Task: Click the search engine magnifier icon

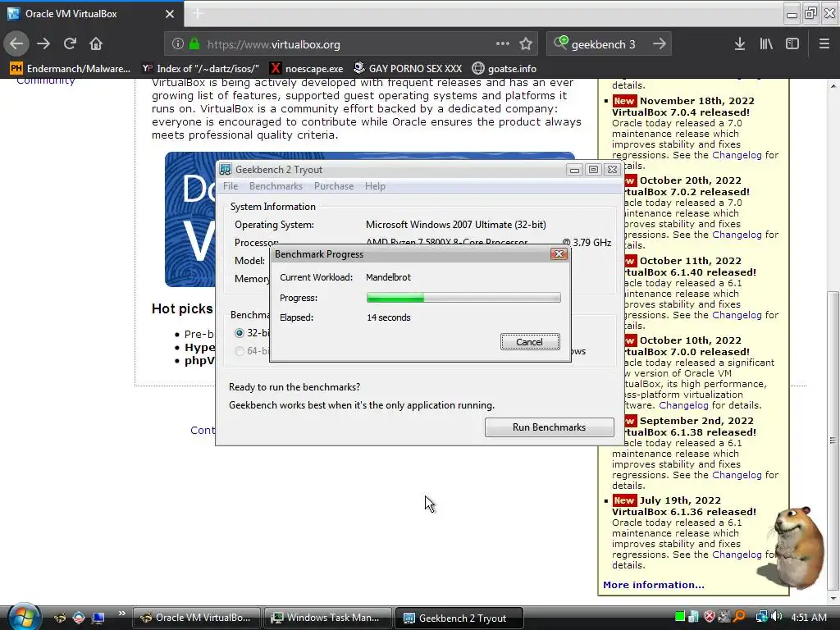Action: pos(560,43)
